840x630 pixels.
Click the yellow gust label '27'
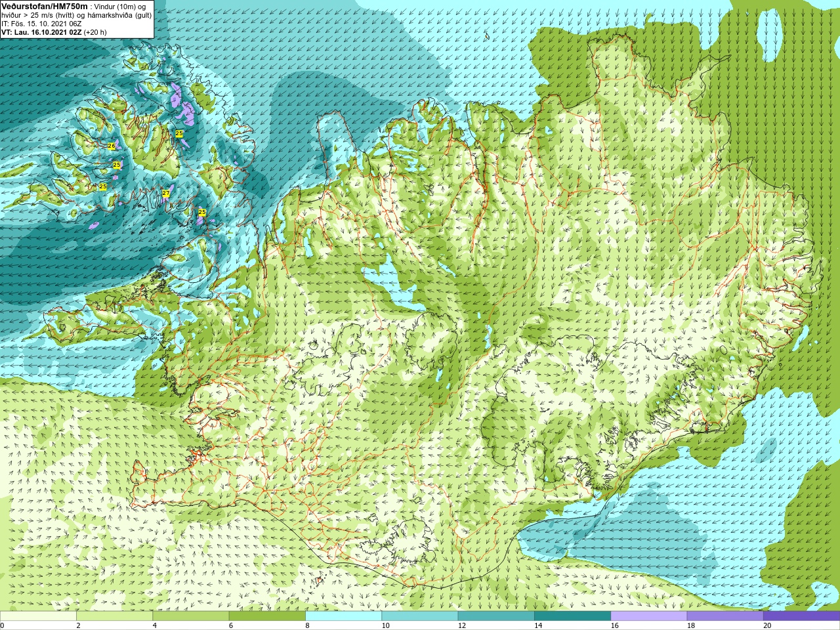pyautogui.click(x=165, y=193)
